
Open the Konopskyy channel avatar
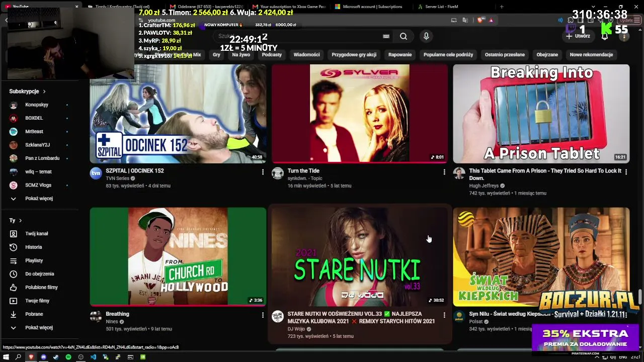pyautogui.click(x=14, y=105)
